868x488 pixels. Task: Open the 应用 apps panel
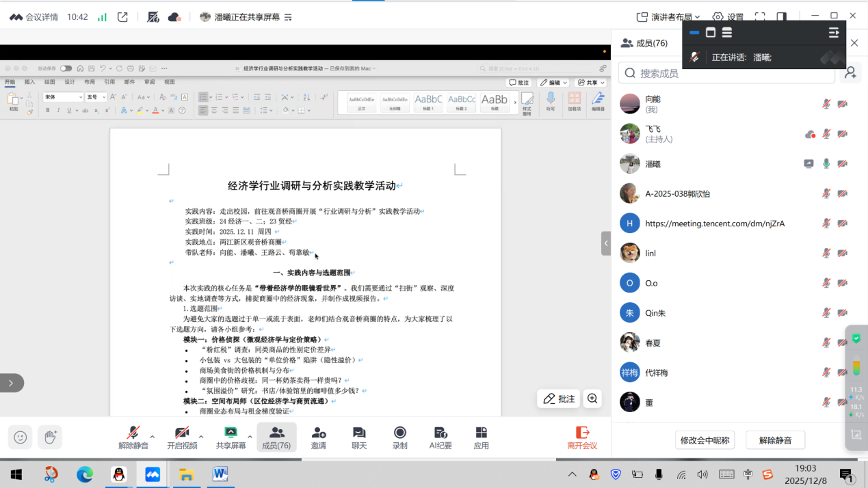482,437
